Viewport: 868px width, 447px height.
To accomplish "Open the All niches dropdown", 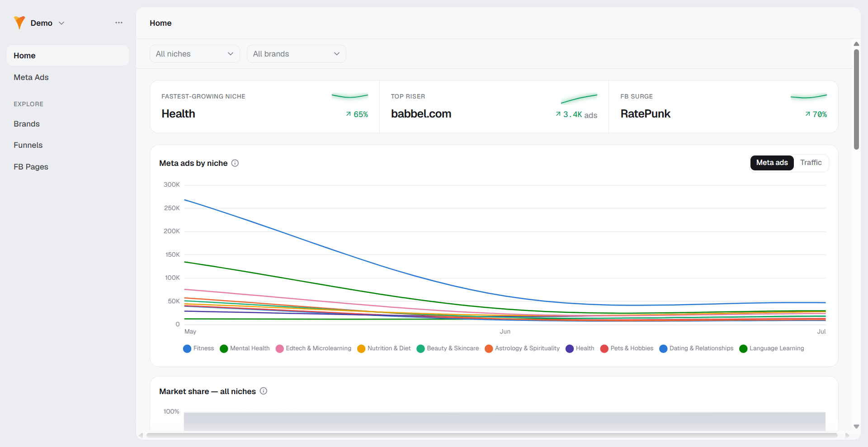I will [x=195, y=54].
